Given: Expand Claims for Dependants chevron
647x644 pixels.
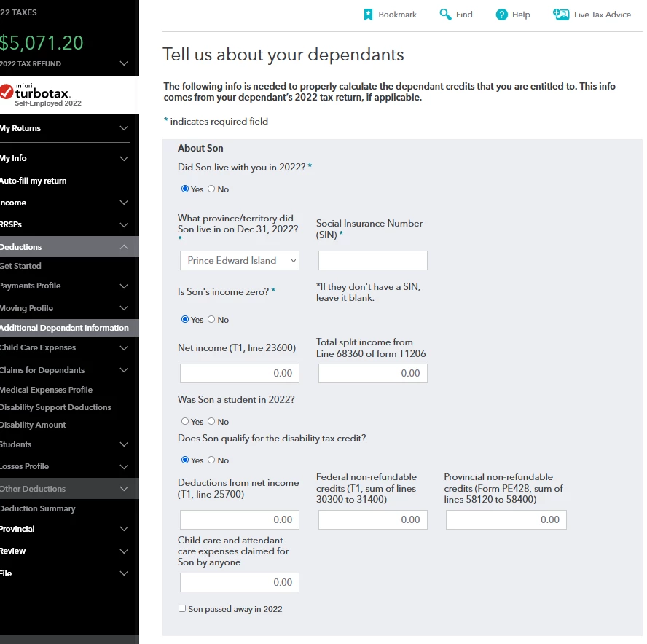Looking at the screenshot, I should coord(124,370).
